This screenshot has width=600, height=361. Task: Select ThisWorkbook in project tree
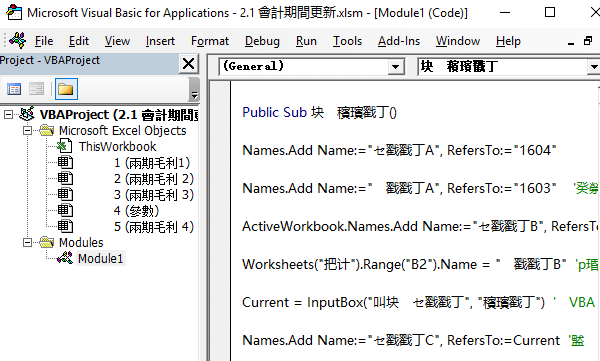117,147
